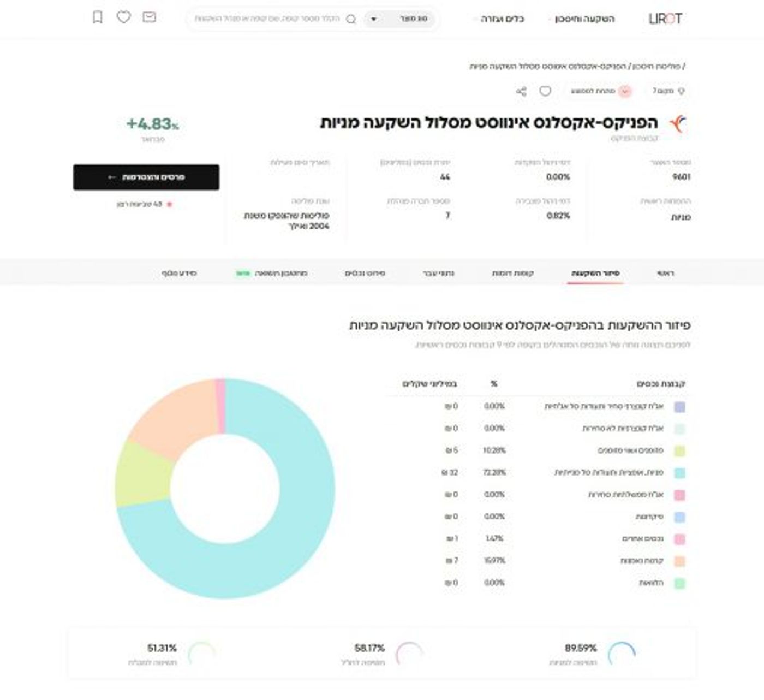Click the fund name breadcrumb link
Screen dimensions: 764x700
pyautogui.click(x=548, y=67)
